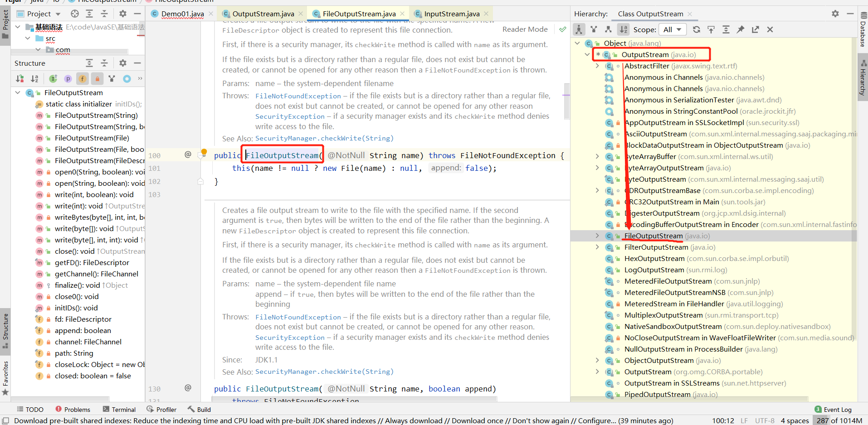Toggle show anonymous classes in Structure
The width and height of the screenshot is (868, 425).
112,78
